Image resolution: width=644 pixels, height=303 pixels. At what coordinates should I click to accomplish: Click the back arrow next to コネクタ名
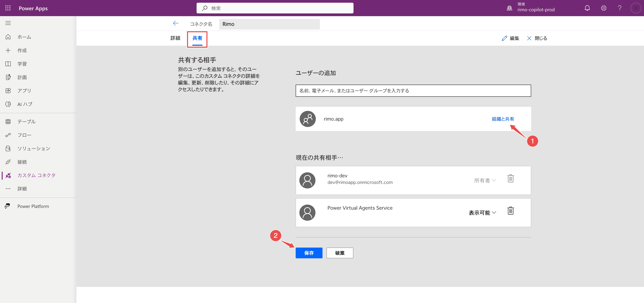click(x=175, y=23)
